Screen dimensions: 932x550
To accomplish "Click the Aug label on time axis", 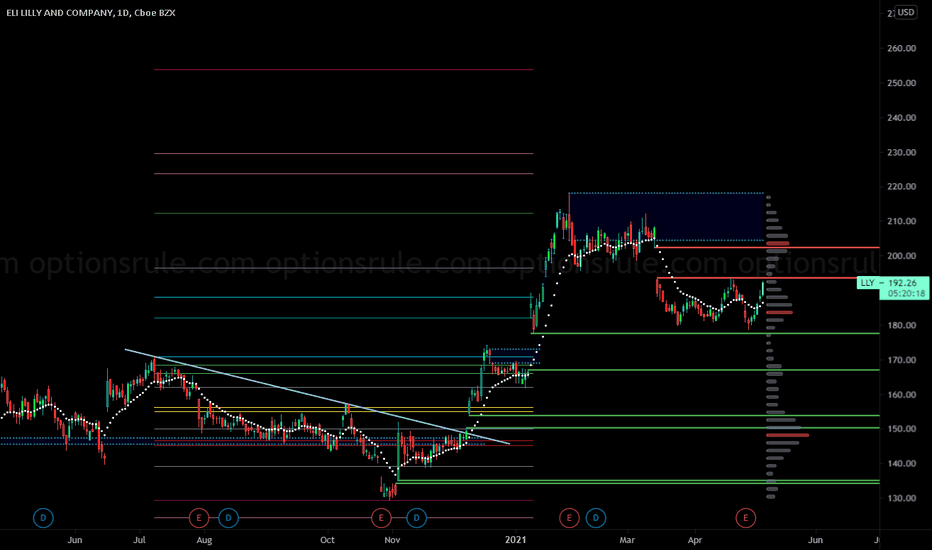I will click(204, 540).
